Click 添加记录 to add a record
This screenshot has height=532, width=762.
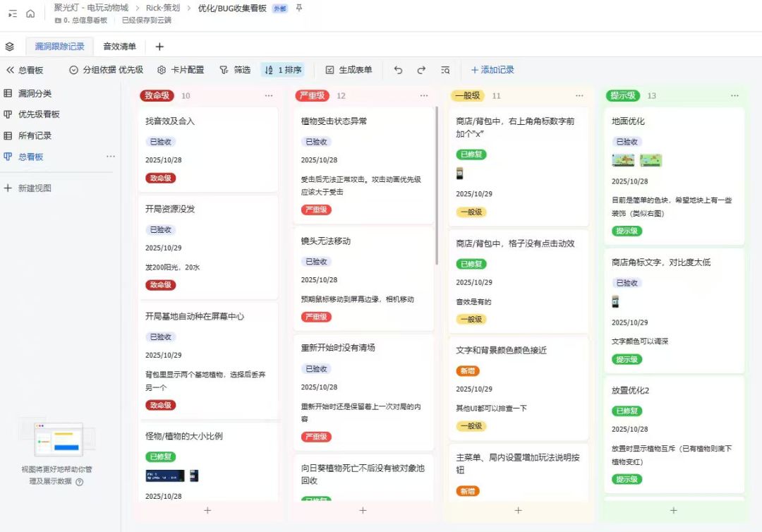pos(492,70)
